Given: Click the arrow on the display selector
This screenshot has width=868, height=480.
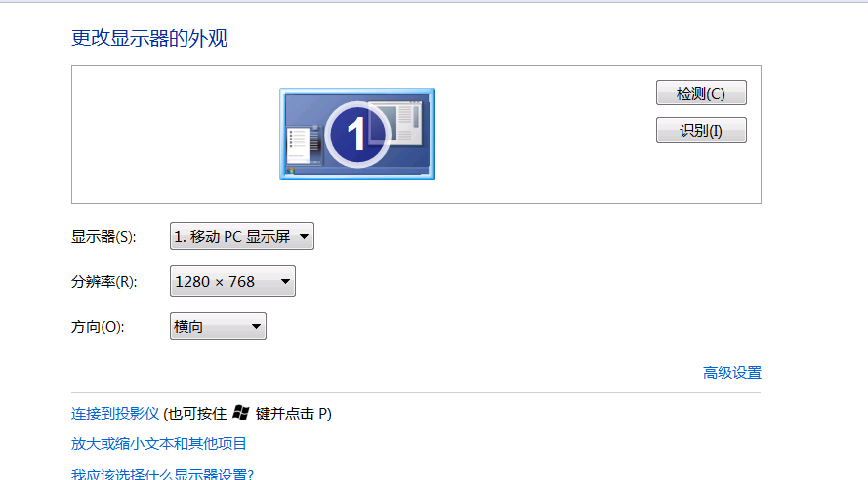Looking at the screenshot, I should point(304,237).
